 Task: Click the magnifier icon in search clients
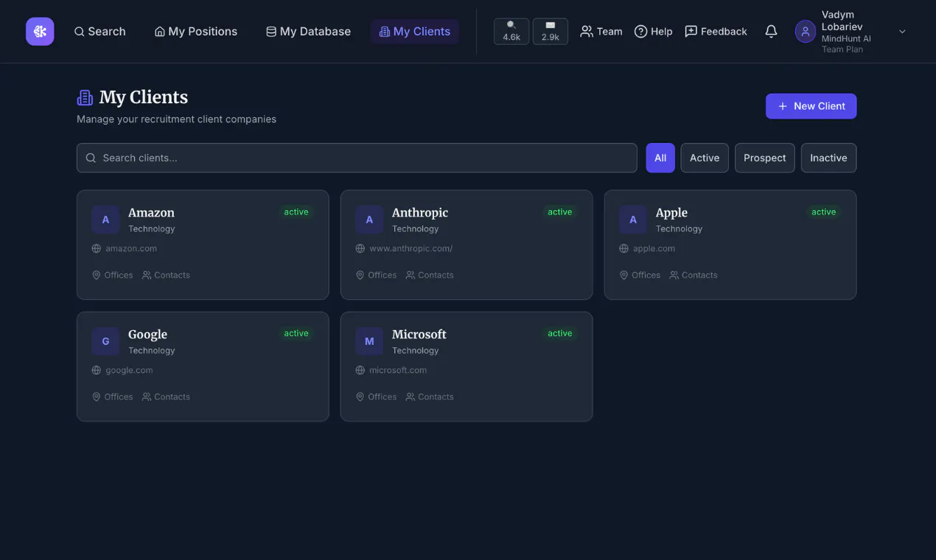[x=91, y=158]
